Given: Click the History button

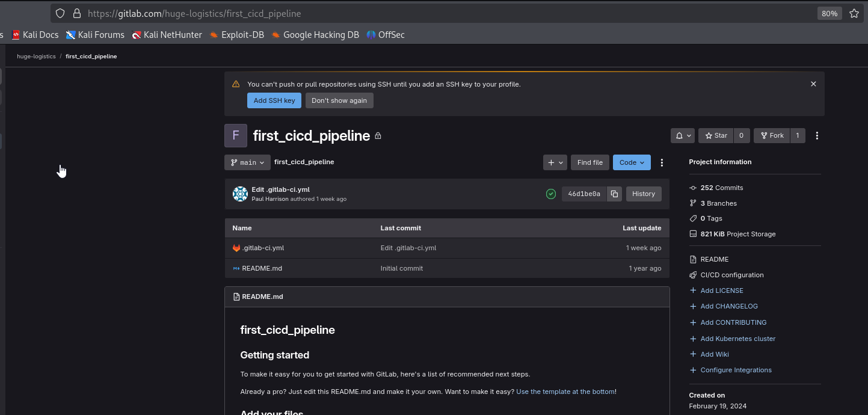Looking at the screenshot, I should coord(644,194).
